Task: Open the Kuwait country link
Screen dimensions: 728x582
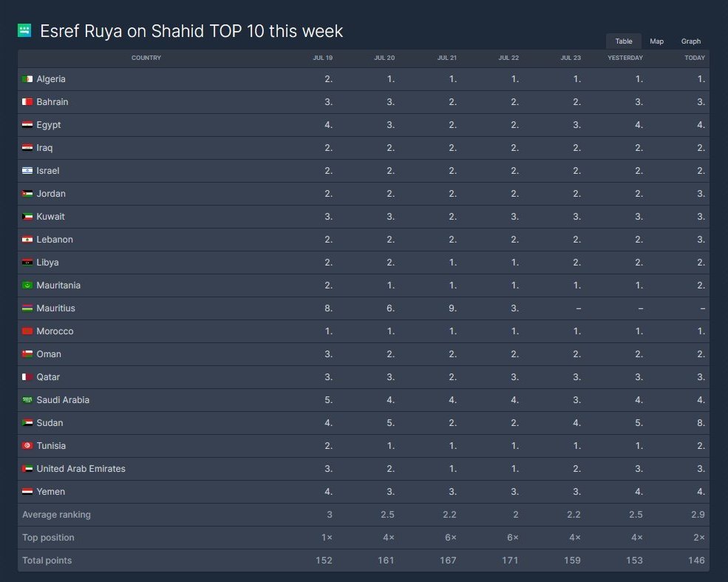Action: pyautogui.click(x=50, y=217)
